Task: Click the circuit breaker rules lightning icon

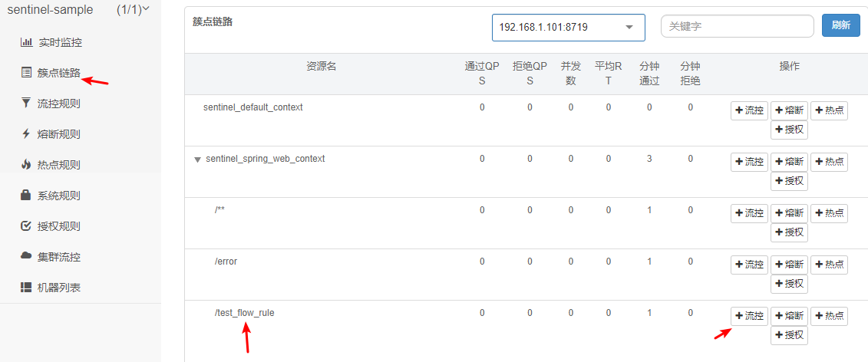Action: (x=26, y=134)
